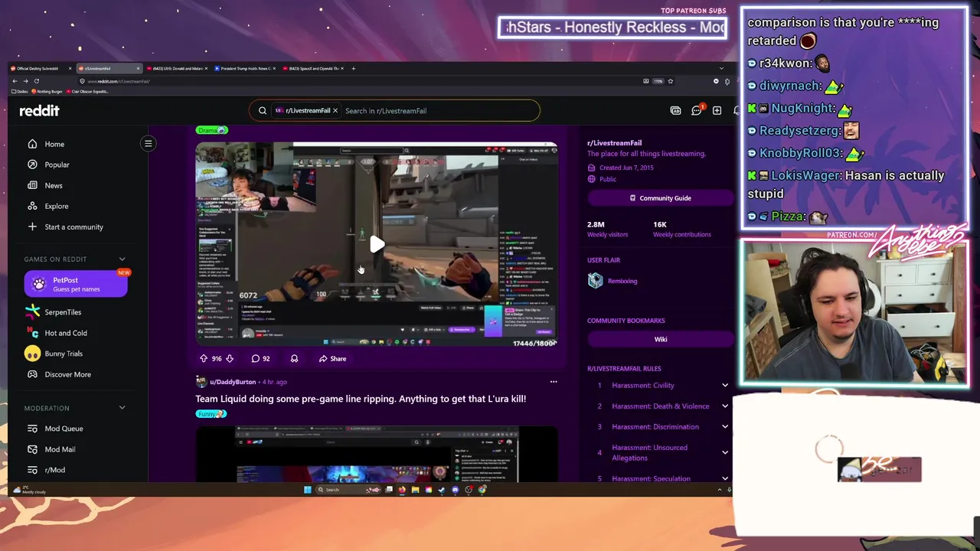Open the 92 comments on the post

260,358
